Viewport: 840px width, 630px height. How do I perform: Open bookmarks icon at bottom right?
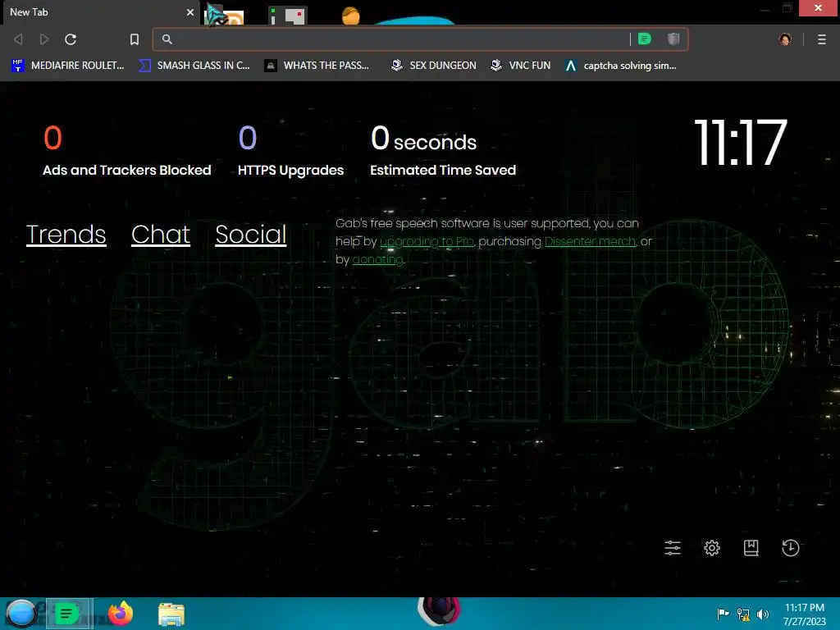751,547
